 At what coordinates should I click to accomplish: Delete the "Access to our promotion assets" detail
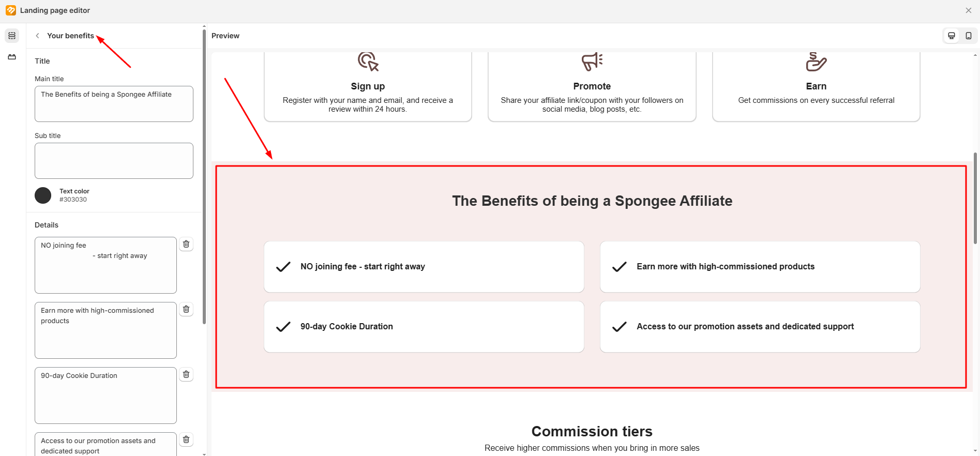(186, 439)
